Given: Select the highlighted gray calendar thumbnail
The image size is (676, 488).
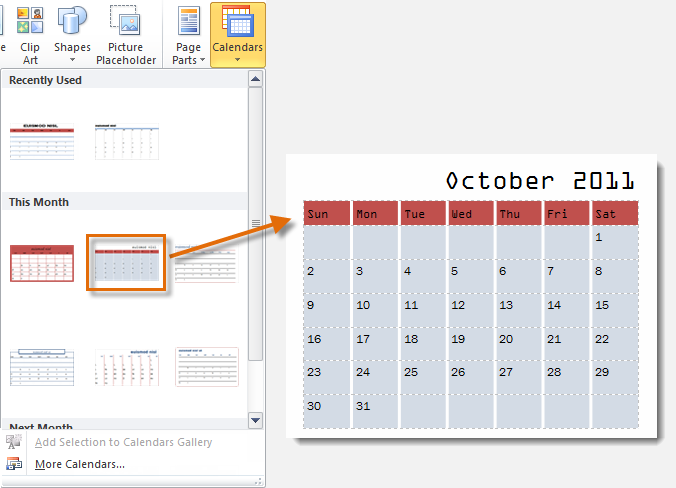Looking at the screenshot, I should [x=126, y=263].
